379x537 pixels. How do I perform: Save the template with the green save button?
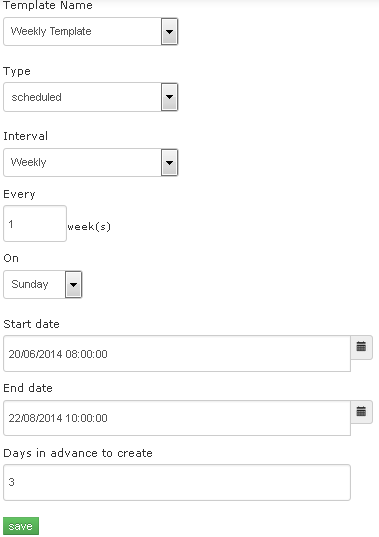pyautogui.click(x=21, y=526)
